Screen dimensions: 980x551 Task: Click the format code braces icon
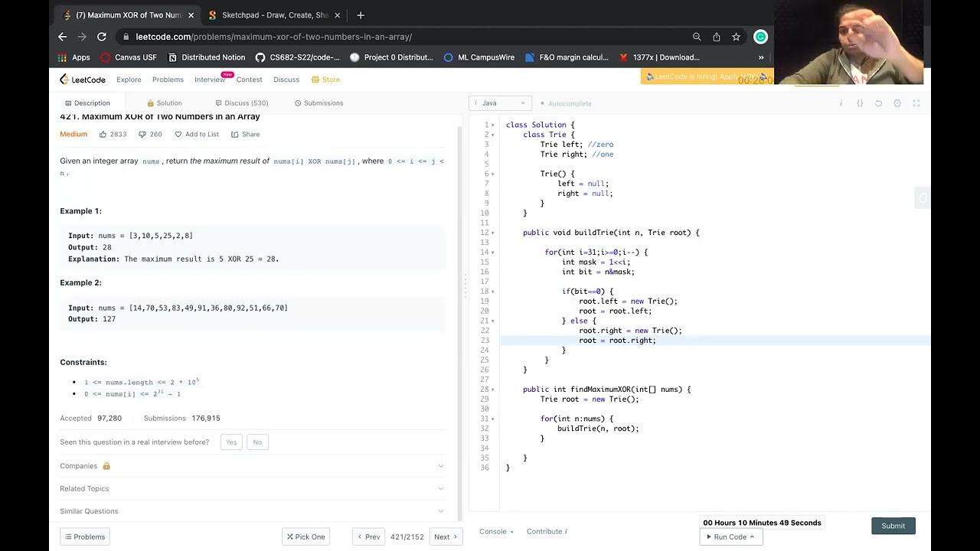860,103
